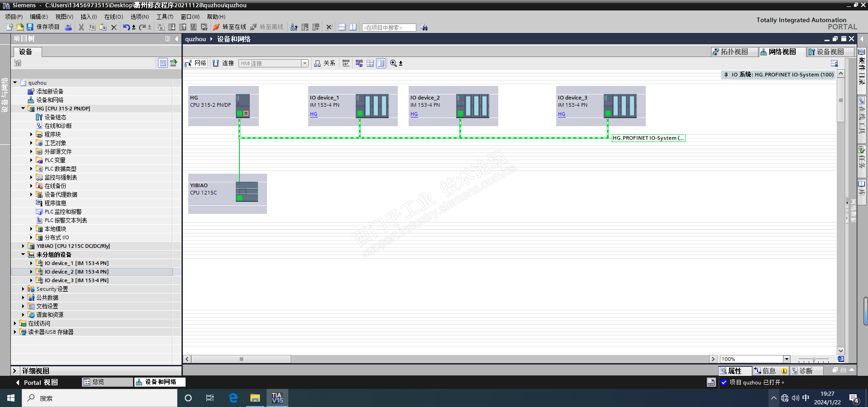Screen dimensions: 868x407
Task: Click the split editor vertically icon
Action: point(353,27)
